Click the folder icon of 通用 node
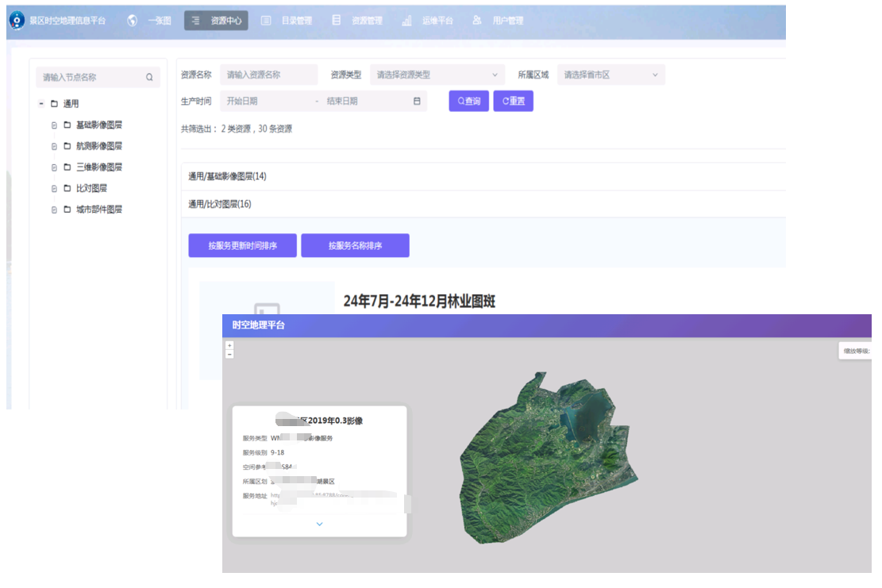 (54, 103)
